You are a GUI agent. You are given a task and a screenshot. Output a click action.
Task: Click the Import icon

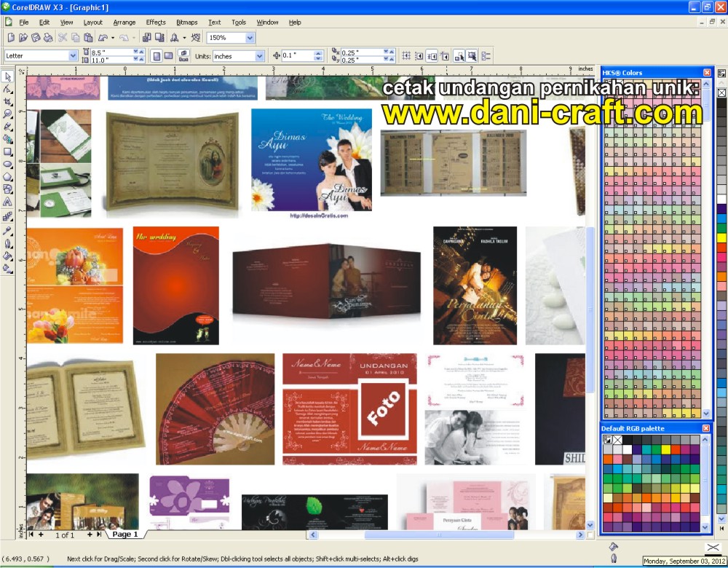pos(147,38)
